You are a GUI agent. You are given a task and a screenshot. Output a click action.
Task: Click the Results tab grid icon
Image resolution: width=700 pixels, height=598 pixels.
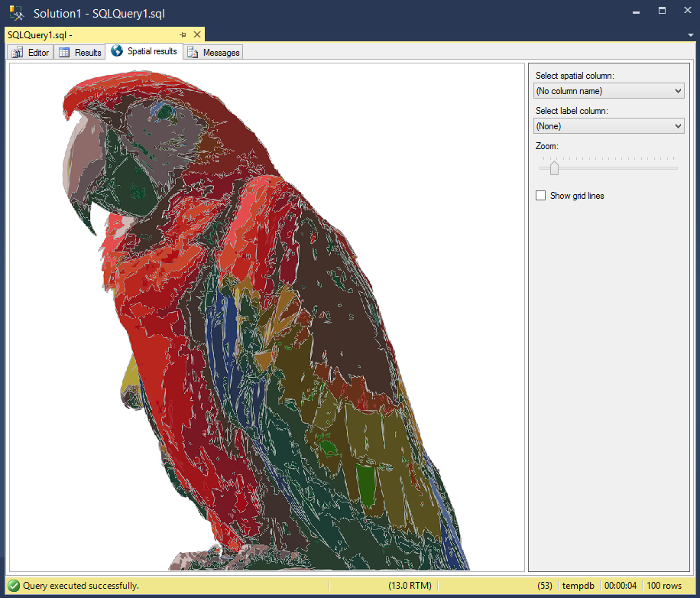pyautogui.click(x=63, y=51)
